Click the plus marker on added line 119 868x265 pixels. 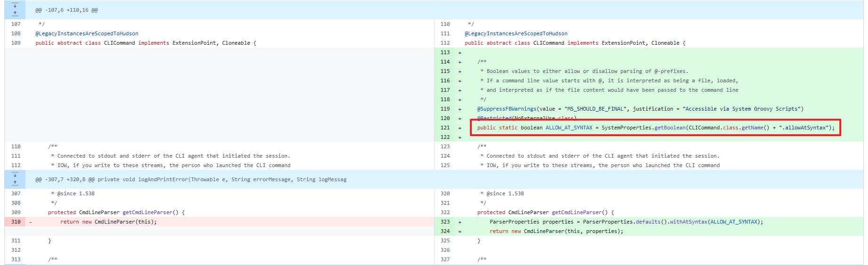click(460, 109)
